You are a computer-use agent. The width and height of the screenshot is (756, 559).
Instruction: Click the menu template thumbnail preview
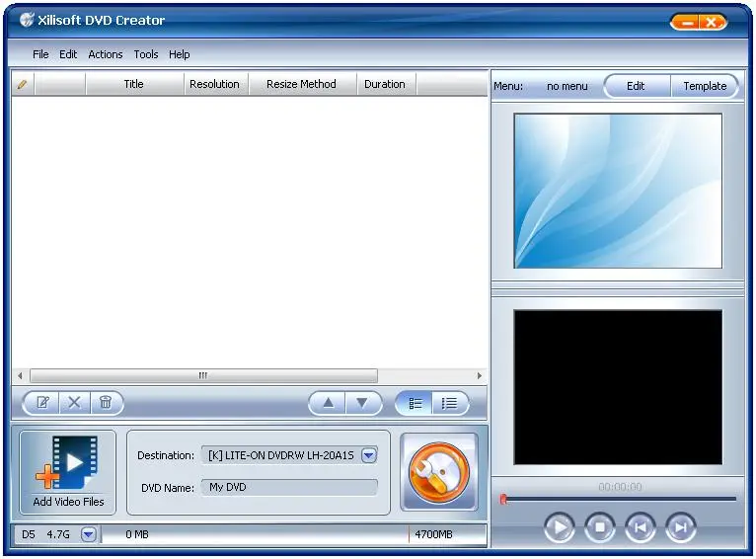click(618, 191)
